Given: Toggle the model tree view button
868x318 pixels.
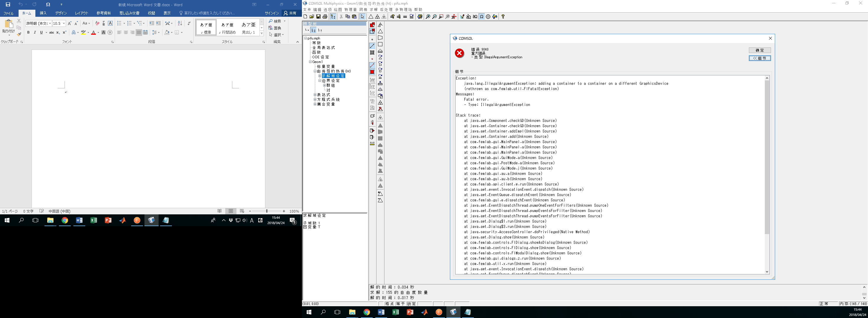Looking at the screenshot, I should click(x=333, y=16).
